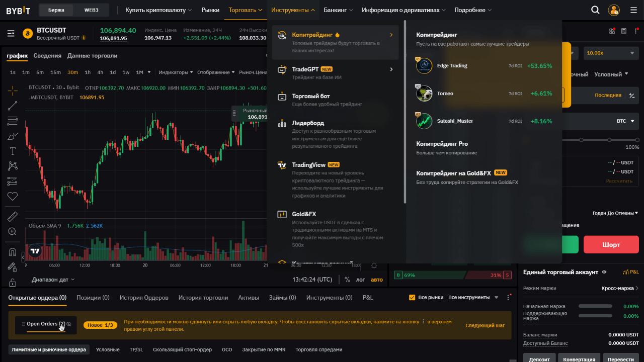644x362 pixels.
Task: Click the favorites heart icon in chart toolbar
Action: pyautogui.click(x=13, y=196)
